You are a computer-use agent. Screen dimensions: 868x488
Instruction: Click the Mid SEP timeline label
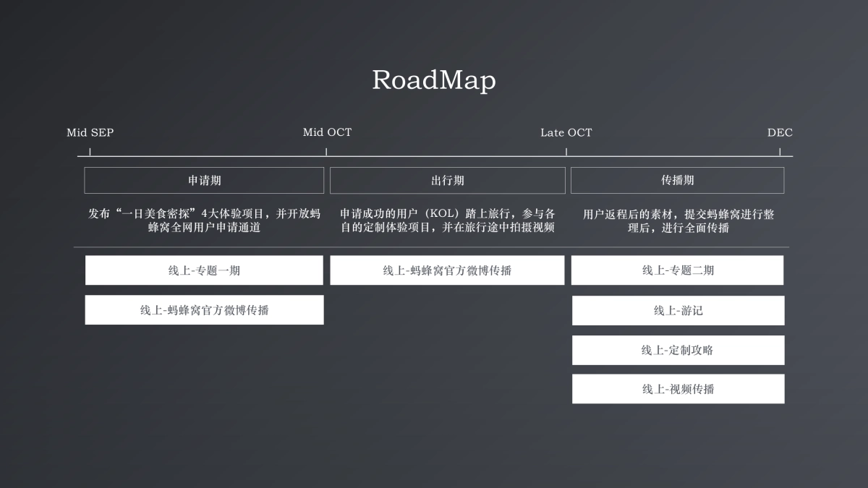point(90,132)
